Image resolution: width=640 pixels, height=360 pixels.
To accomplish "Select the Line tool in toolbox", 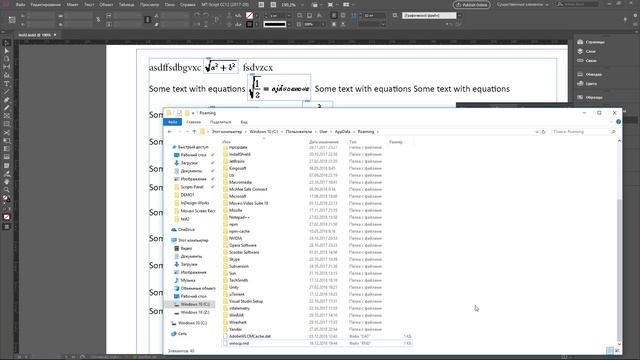I will [x=7, y=92].
